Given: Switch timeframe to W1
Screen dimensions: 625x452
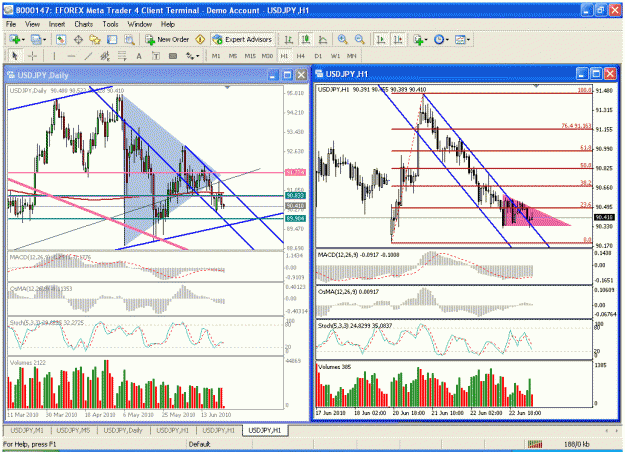Looking at the screenshot, I should pyautogui.click(x=335, y=56).
